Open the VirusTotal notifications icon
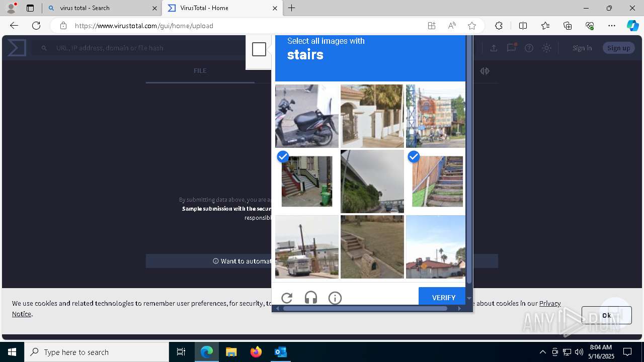644x362 pixels. [x=512, y=48]
